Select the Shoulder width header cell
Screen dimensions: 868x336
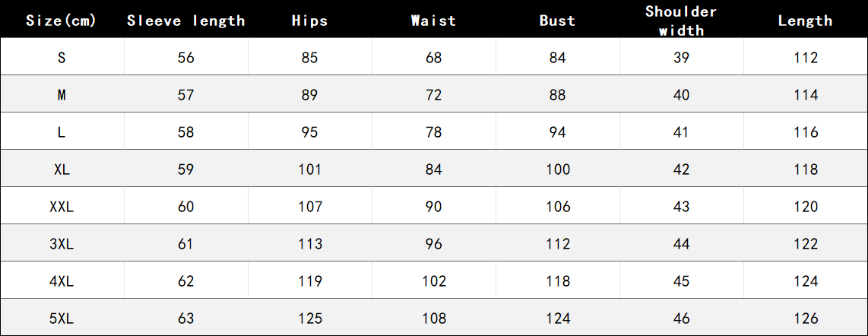pyautogui.click(x=681, y=21)
